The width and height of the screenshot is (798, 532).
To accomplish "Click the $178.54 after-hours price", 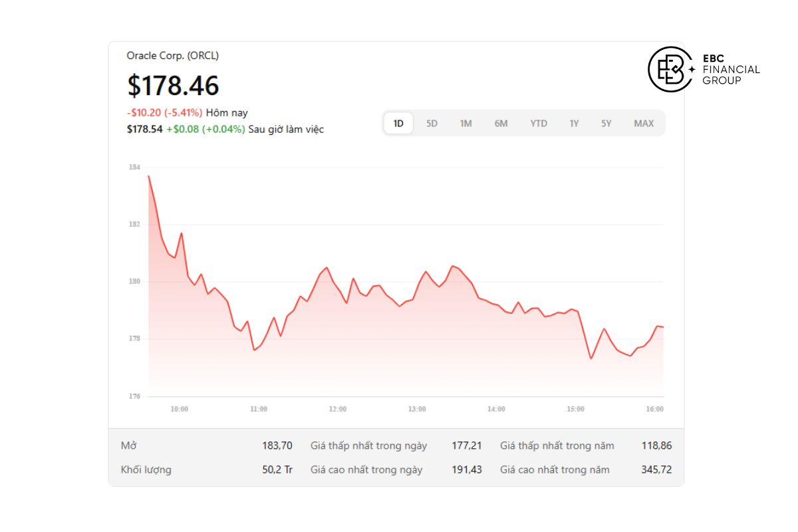I will click(144, 129).
